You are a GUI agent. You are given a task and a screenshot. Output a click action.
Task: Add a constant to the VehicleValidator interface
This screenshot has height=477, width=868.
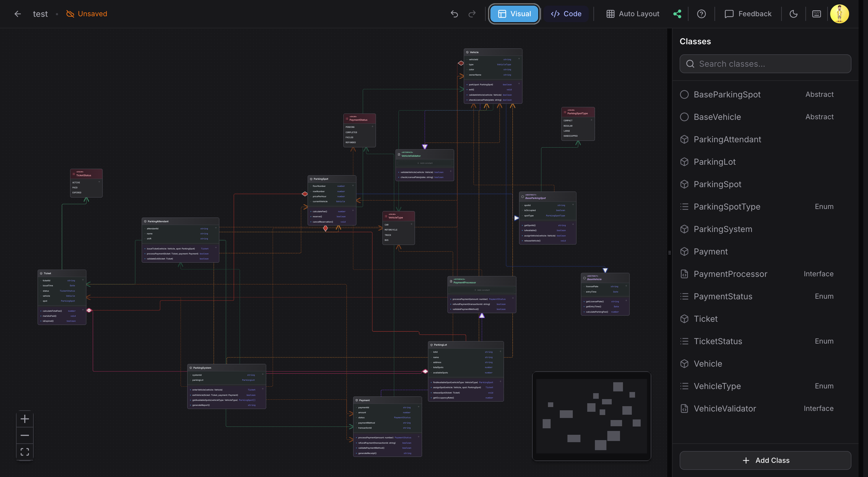click(x=425, y=163)
